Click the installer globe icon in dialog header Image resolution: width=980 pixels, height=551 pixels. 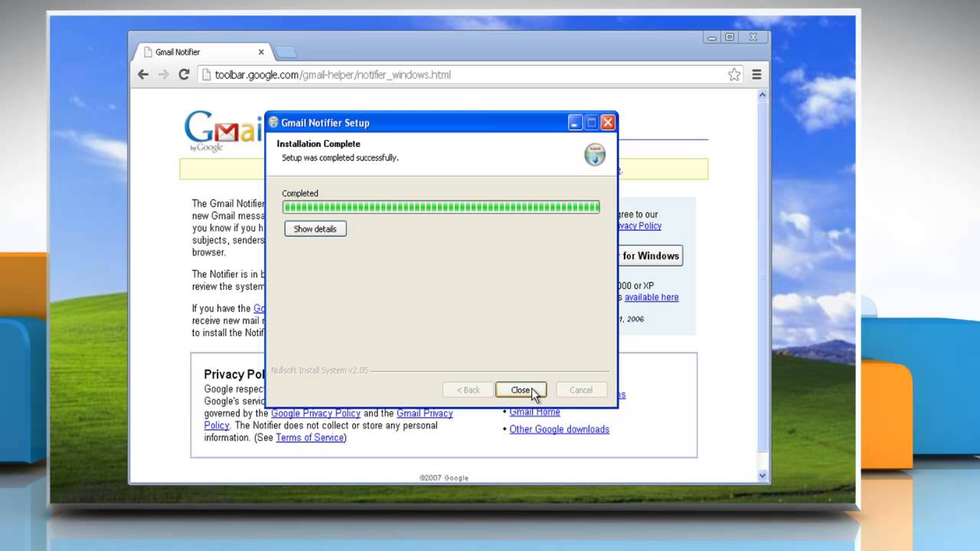coord(594,154)
